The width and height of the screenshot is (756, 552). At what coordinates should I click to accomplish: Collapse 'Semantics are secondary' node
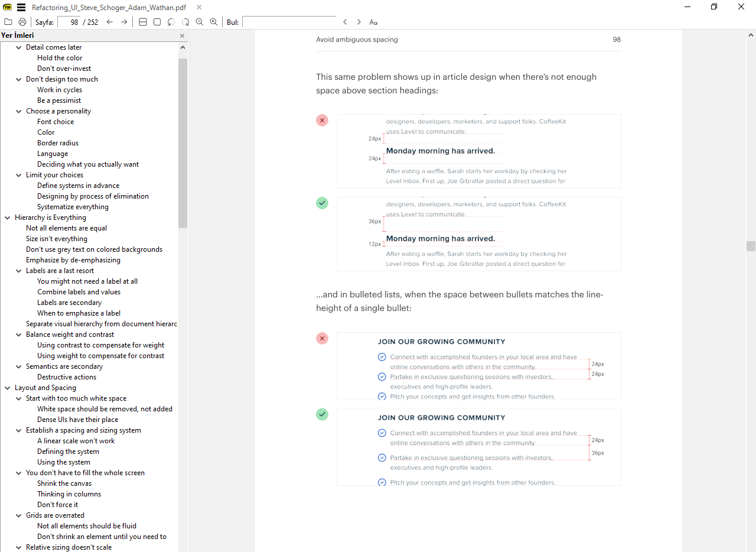coord(19,366)
